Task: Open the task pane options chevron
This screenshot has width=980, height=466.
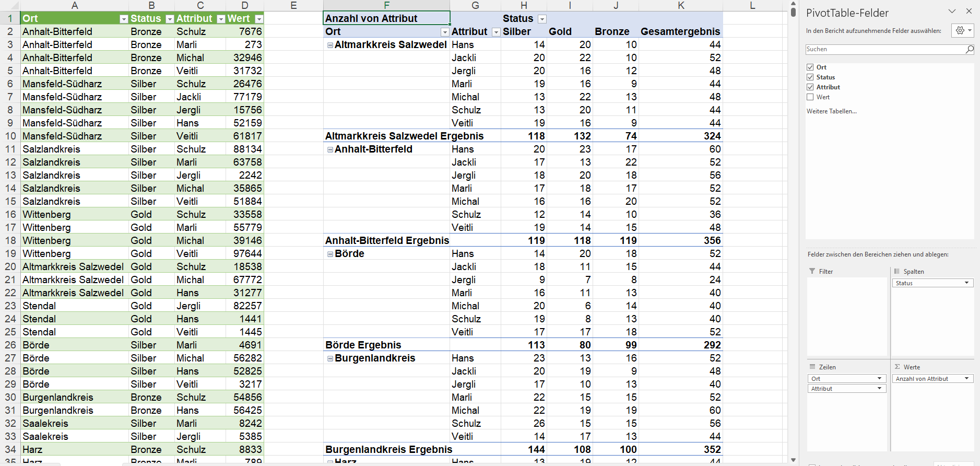Action: (x=952, y=11)
